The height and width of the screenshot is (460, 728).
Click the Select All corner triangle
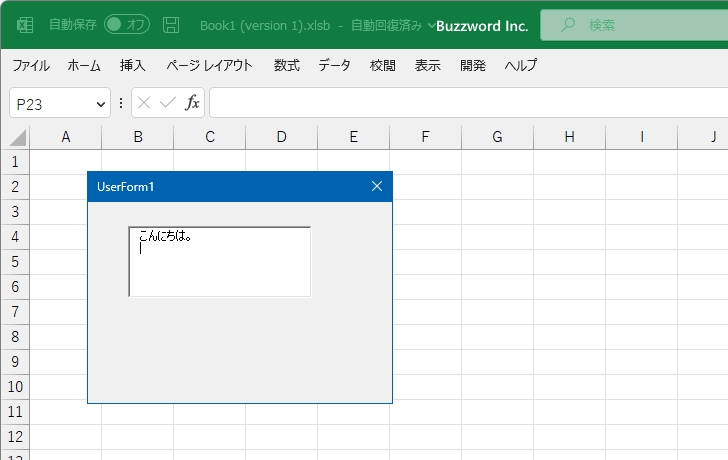tap(18, 138)
